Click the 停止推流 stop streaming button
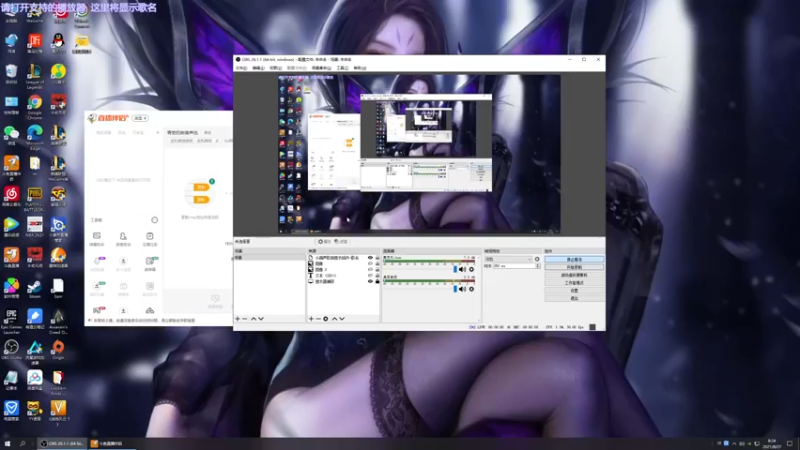 pyautogui.click(x=574, y=259)
